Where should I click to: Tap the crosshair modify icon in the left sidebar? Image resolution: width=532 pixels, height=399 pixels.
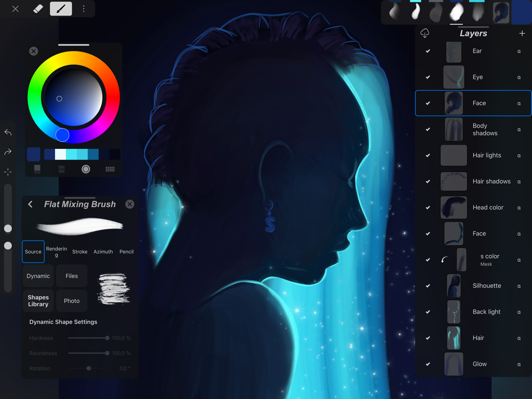(8, 172)
